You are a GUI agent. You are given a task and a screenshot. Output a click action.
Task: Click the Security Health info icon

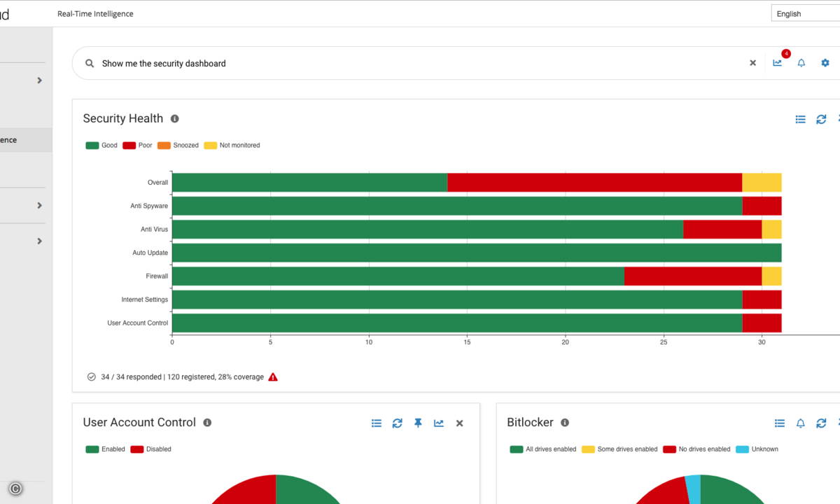[175, 119]
